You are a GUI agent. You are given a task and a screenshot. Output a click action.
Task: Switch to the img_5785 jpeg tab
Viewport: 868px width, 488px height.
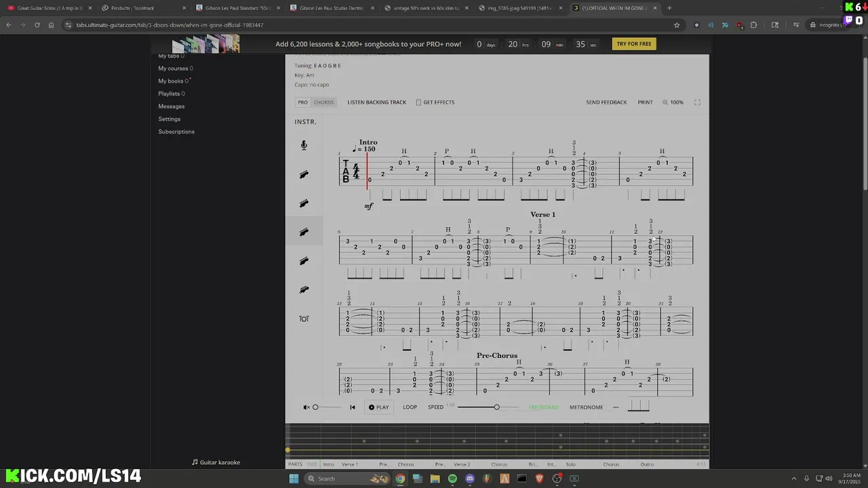[x=519, y=8]
